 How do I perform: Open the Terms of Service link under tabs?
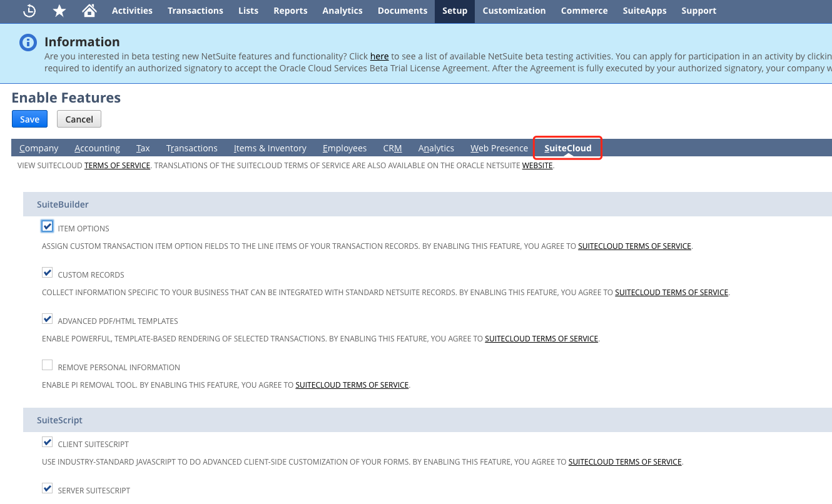point(117,166)
